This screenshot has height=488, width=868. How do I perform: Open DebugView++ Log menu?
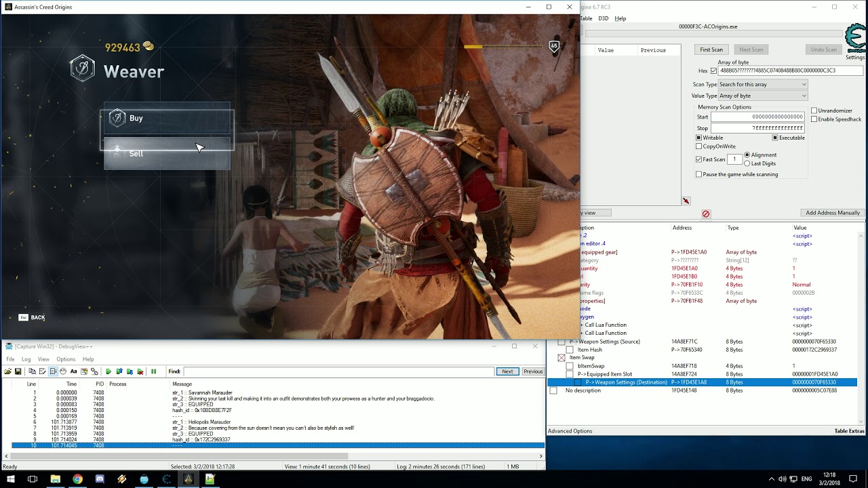26,359
